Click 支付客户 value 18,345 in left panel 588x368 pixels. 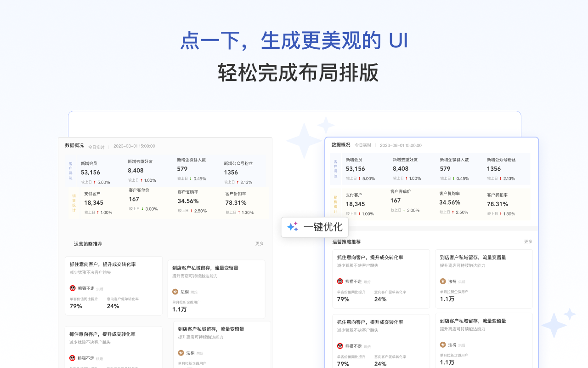pyautogui.click(x=94, y=203)
